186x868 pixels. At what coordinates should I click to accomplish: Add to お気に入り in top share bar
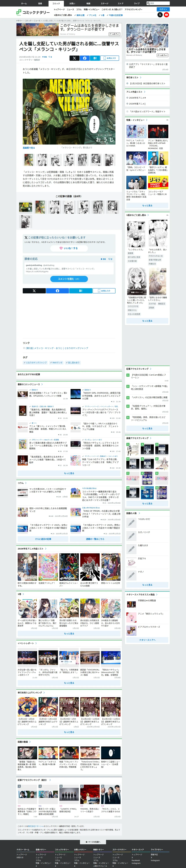coord(110,58)
